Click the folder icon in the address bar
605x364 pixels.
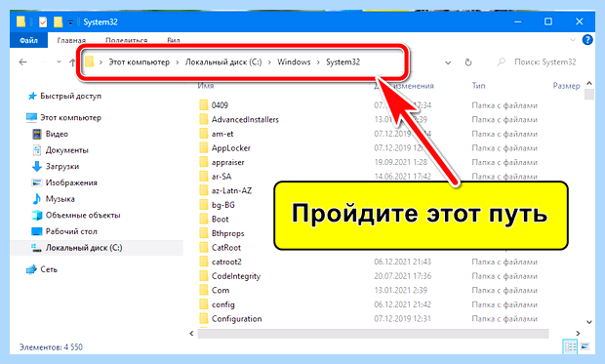[89, 61]
